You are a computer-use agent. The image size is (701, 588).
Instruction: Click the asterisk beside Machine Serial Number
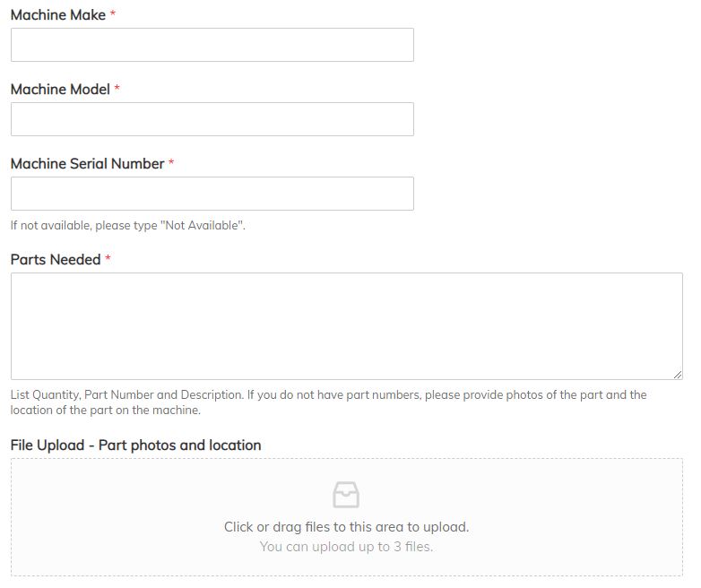pyautogui.click(x=171, y=163)
